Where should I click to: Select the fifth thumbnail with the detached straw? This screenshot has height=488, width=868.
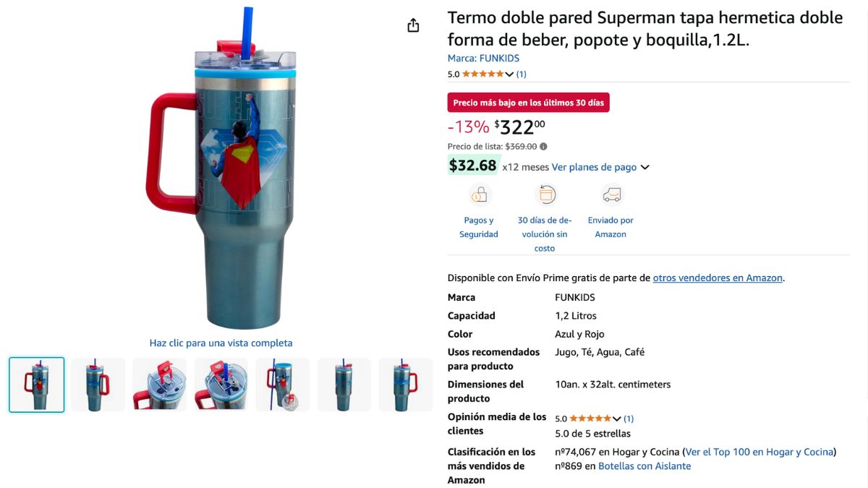[x=283, y=385]
